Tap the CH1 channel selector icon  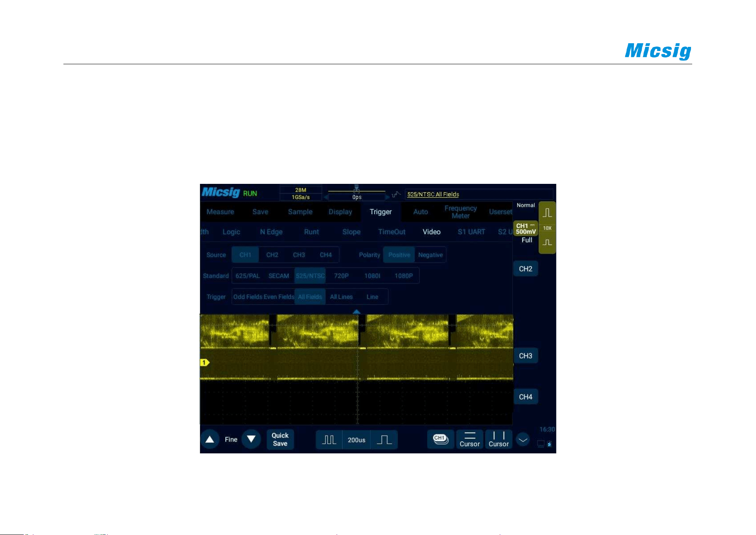[441, 439]
